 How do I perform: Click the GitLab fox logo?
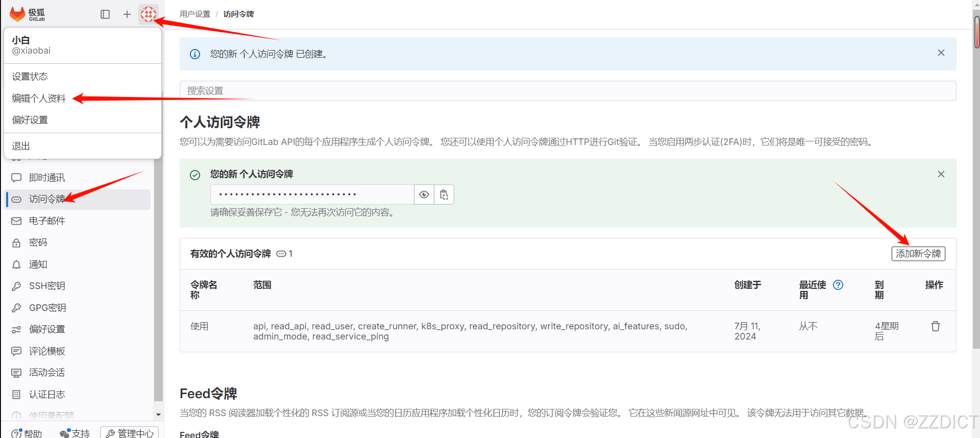point(17,14)
